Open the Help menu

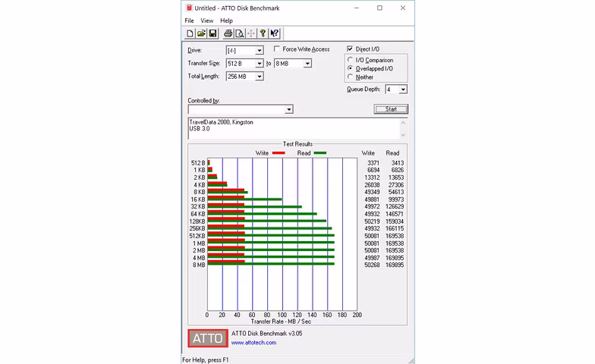pyautogui.click(x=226, y=21)
